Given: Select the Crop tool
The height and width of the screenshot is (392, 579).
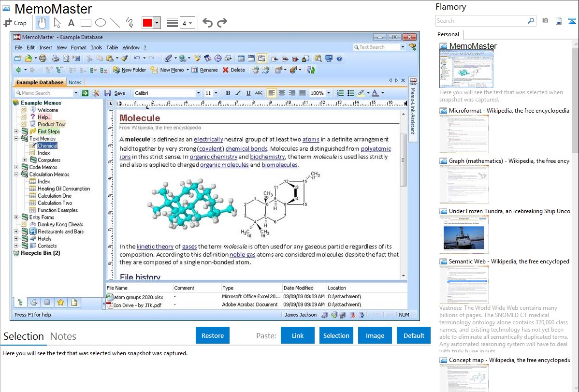Looking at the screenshot, I should (15, 23).
